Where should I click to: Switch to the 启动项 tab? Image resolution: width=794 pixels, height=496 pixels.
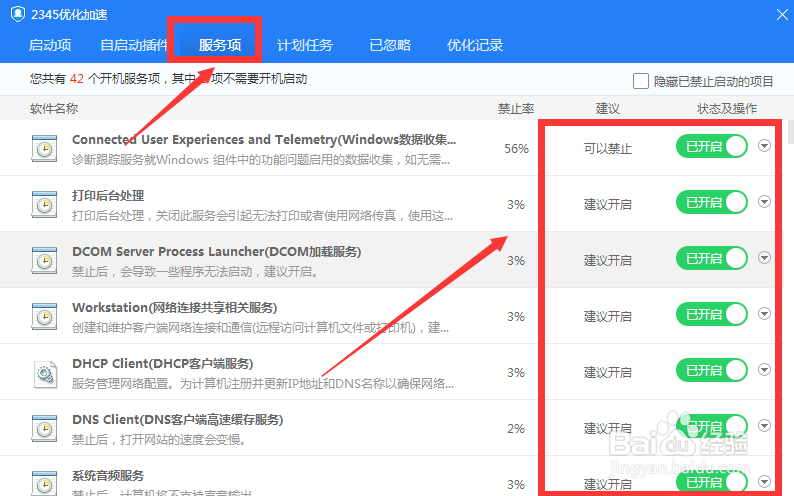pos(50,45)
